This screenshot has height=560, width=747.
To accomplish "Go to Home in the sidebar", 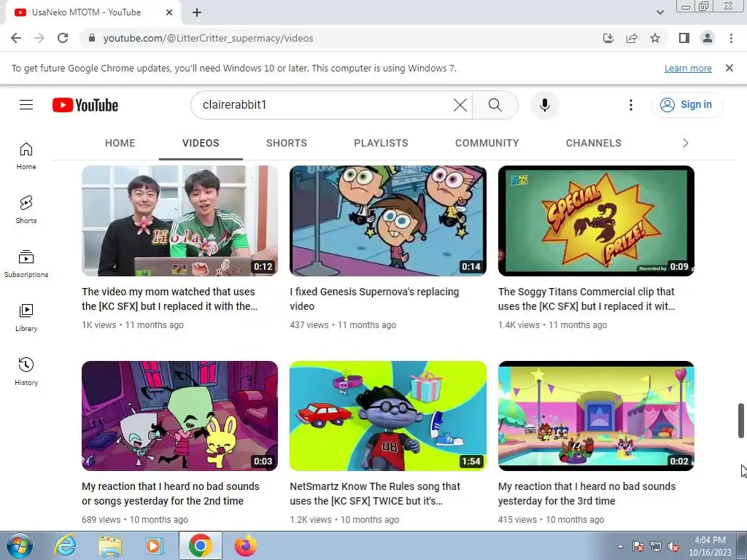I will tap(26, 156).
